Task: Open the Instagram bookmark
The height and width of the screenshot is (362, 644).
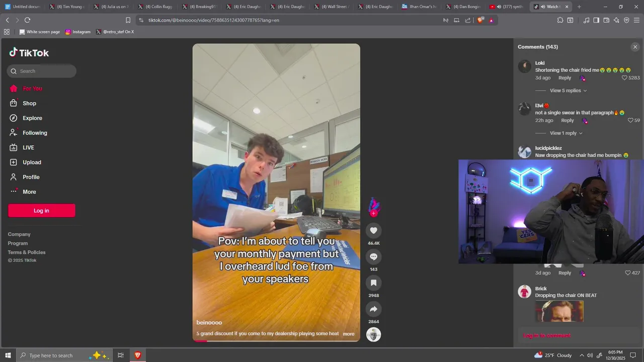Action: tap(78, 32)
